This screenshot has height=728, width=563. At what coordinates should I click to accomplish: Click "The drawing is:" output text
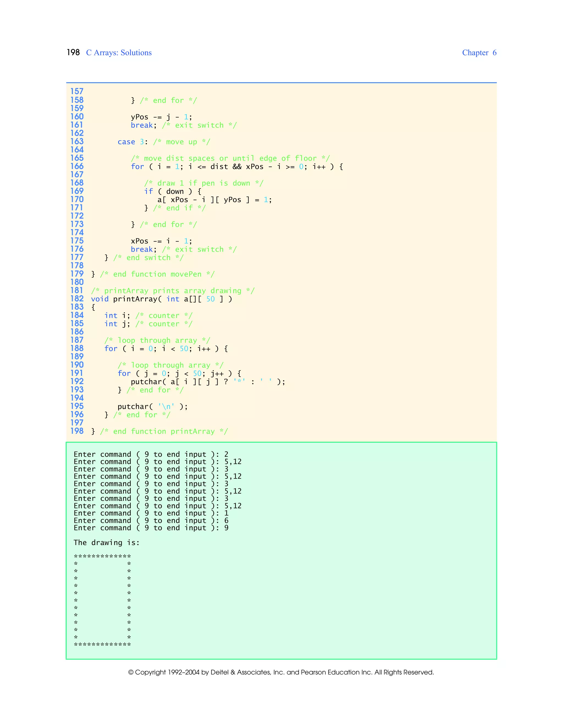click(x=107, y=543)
